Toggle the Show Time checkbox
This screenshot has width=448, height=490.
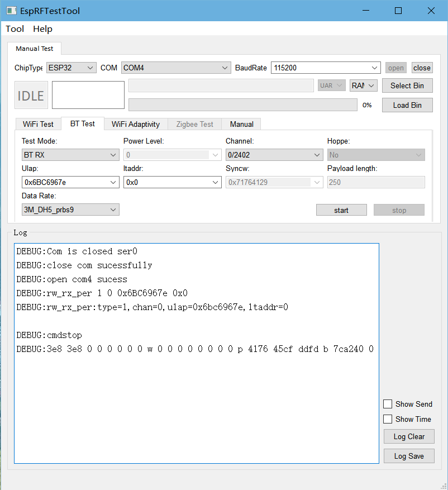point(388,419)
